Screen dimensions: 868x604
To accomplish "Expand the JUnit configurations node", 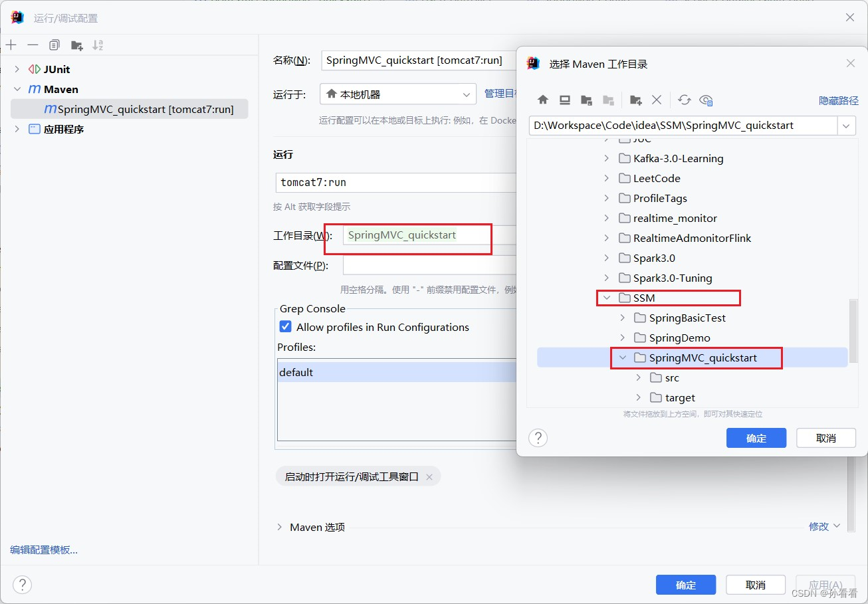I will (17, 69).
